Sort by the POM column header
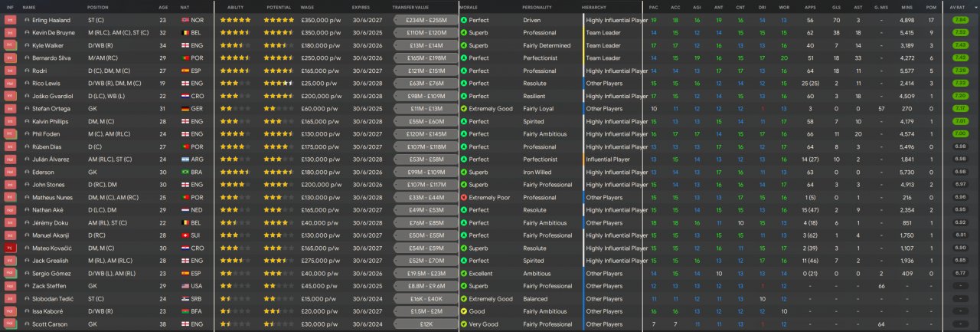Screen dimensions: 980x332 click(931, 7)
